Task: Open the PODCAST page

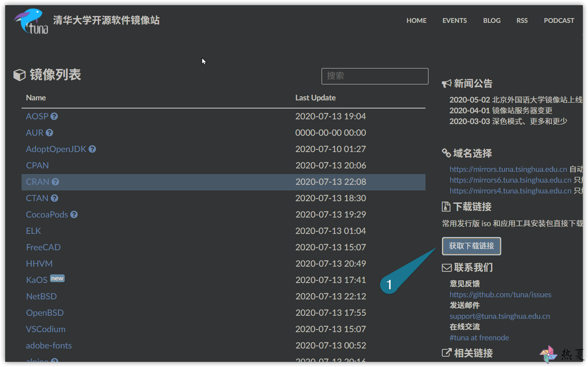Action: click(x=559, y=20)
